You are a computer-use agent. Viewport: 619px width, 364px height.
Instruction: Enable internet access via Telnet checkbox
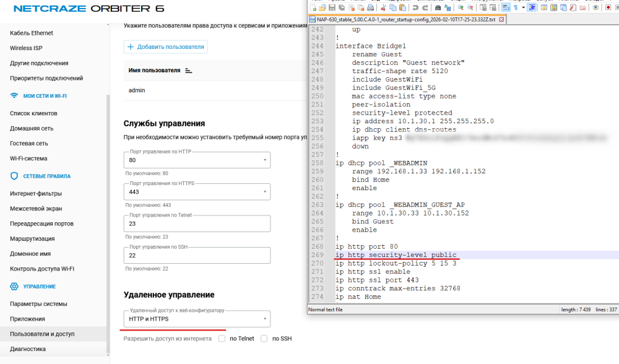pyautogui.click(x=222, y=339)
